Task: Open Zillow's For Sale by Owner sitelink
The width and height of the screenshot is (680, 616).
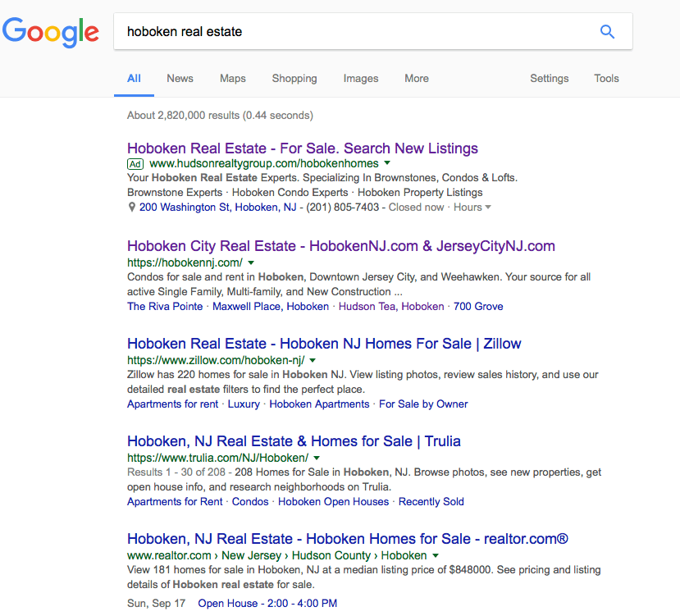Action: coord(423,404)
